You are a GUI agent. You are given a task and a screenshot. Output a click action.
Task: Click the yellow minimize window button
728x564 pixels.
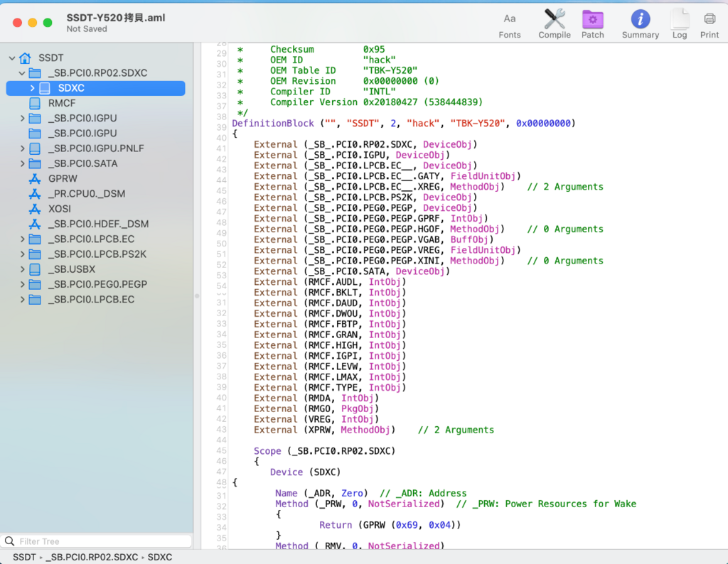[x=33, y=23]
